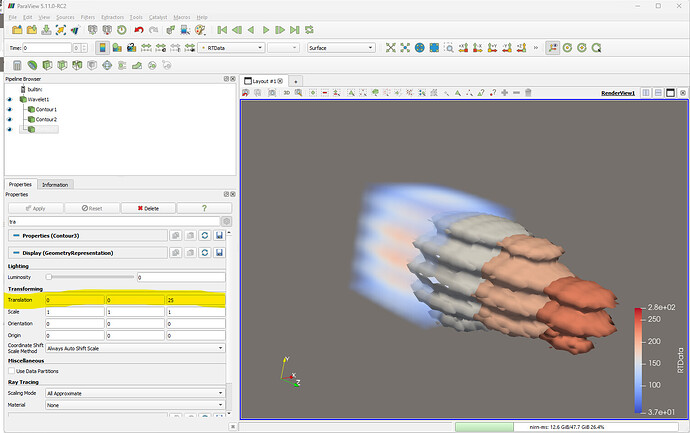Click Capture Screenshot icon in view toolbar
Image resolution: width=690 pixels, height=433 pixels.
click(x=272, y=93)
